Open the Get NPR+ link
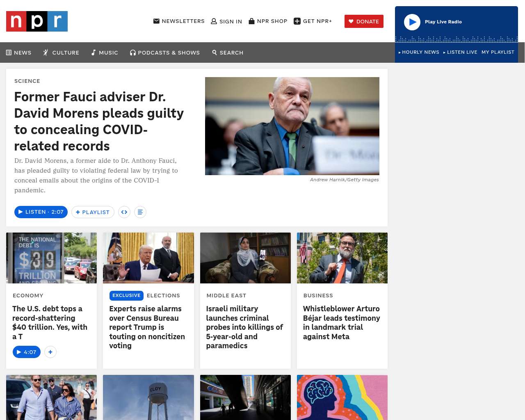The image size is (525, 420). 313,21
